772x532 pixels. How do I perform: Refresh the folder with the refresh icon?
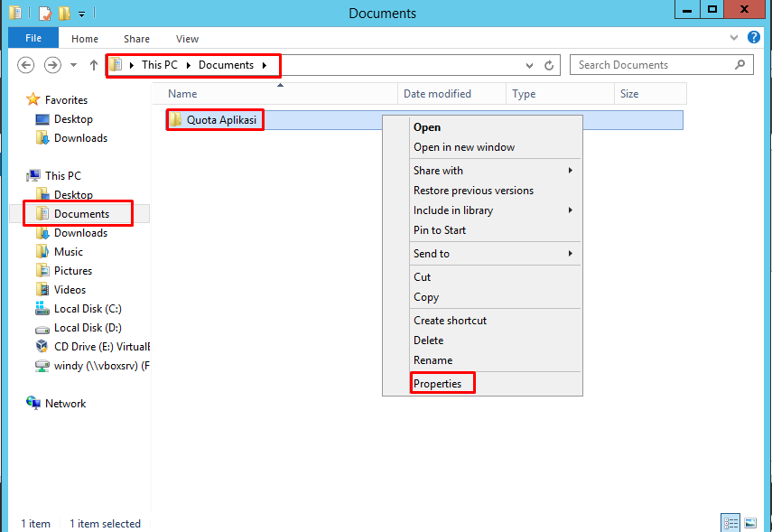[x=550, y=65]
